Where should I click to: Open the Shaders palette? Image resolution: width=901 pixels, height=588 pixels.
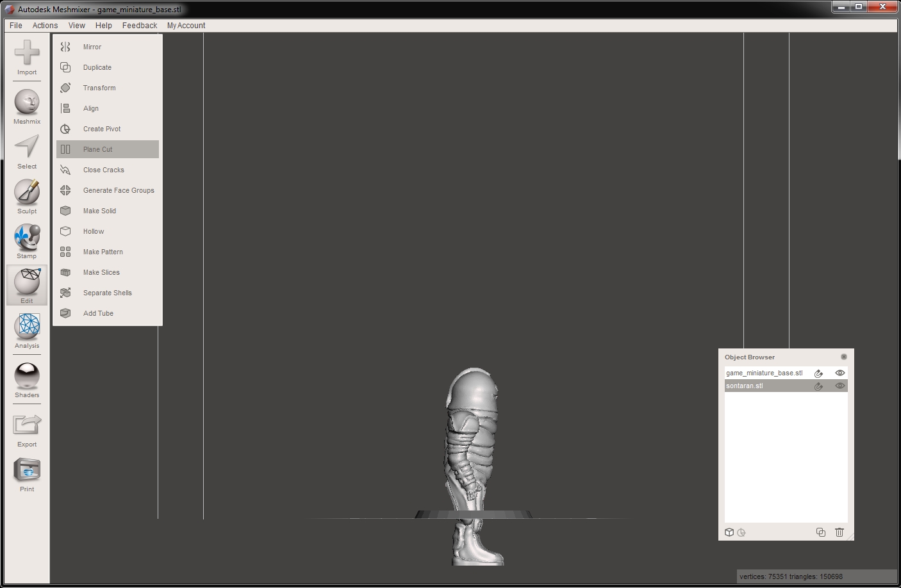pos(27,380)
